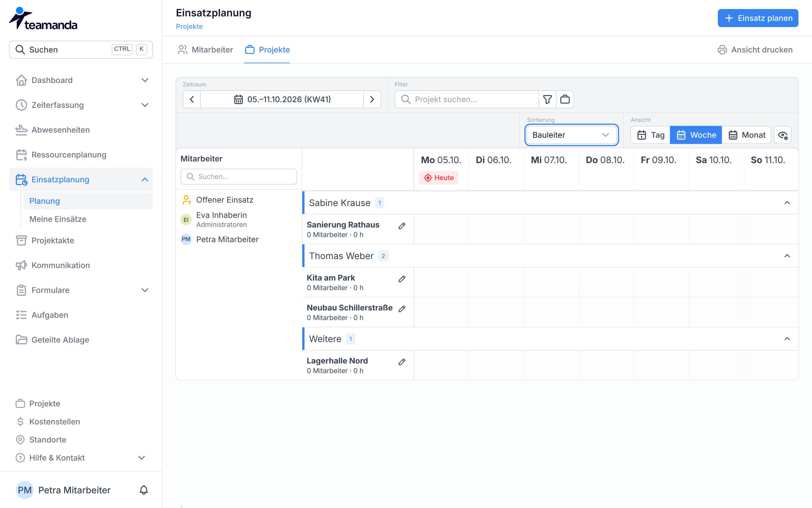Go to previous week arrow
Image resolution: width=812 pixels, height=508 pixels.
pos(192,99)
